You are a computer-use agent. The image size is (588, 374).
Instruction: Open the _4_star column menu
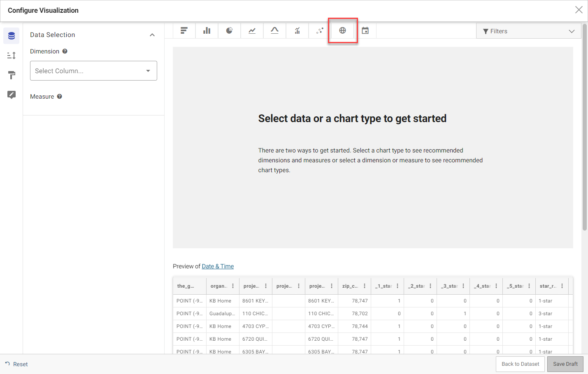pyautogui.click(x=496, y=286)
